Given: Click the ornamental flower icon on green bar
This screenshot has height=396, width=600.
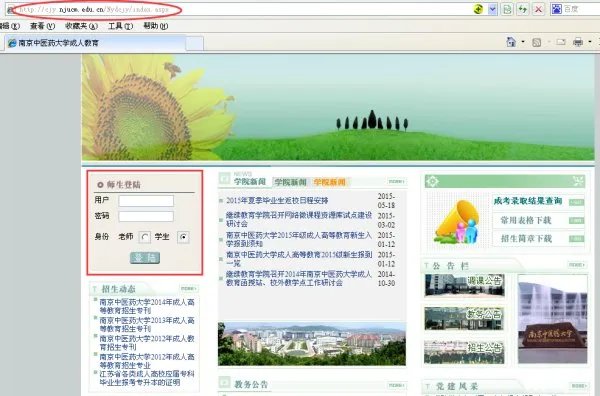Looking at the screenshot, I should coord(432,181).
